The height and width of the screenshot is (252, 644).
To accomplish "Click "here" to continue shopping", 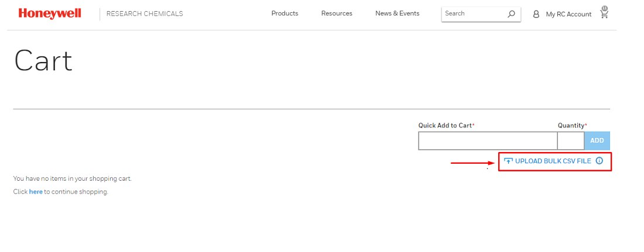I will [x=36, y=192].
